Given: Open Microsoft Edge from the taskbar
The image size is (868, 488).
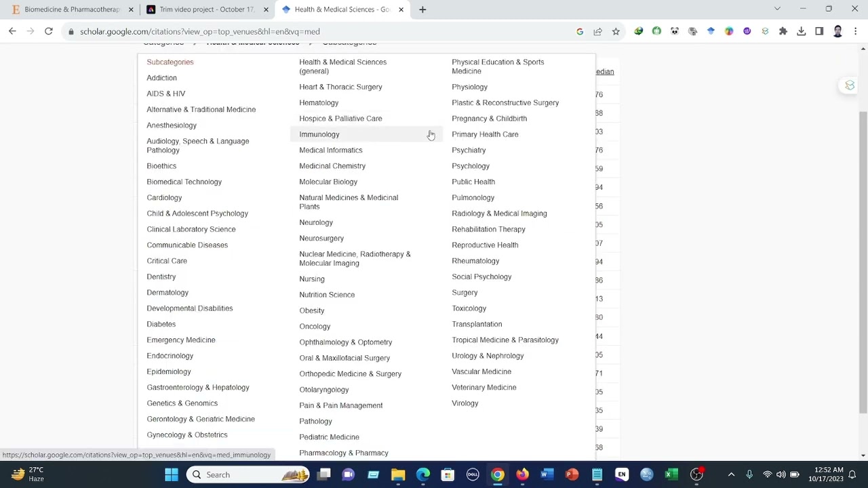Looking at the screenshot, I should (423, 474).
